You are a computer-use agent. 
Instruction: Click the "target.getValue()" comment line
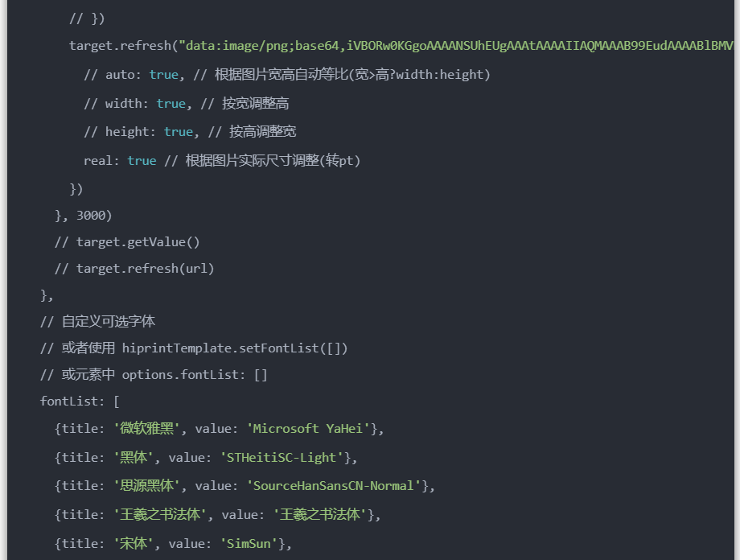(x=127, y=242)
